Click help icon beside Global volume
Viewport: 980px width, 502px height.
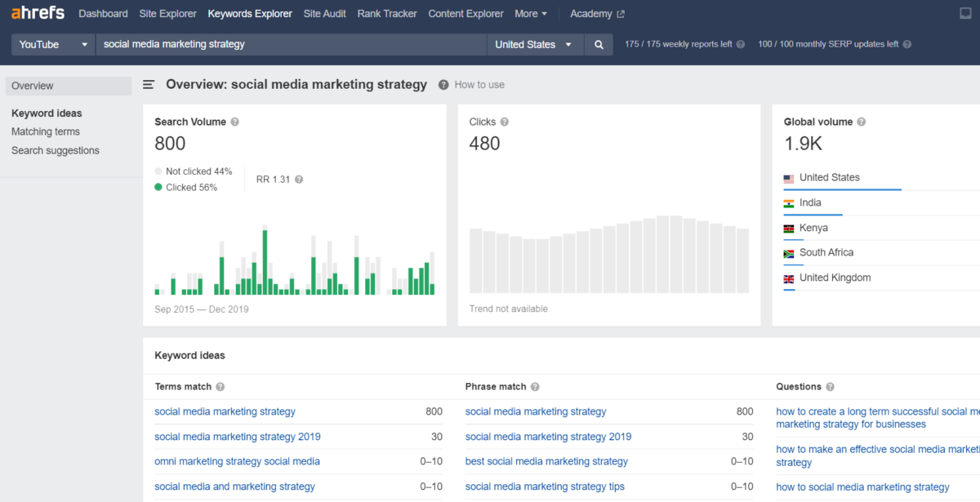point(862,122)
